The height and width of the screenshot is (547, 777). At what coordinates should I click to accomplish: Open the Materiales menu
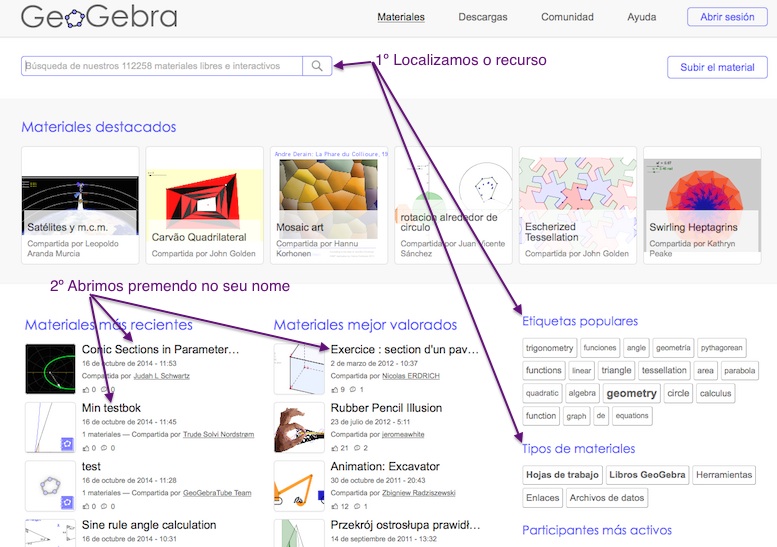click(401, 17)
